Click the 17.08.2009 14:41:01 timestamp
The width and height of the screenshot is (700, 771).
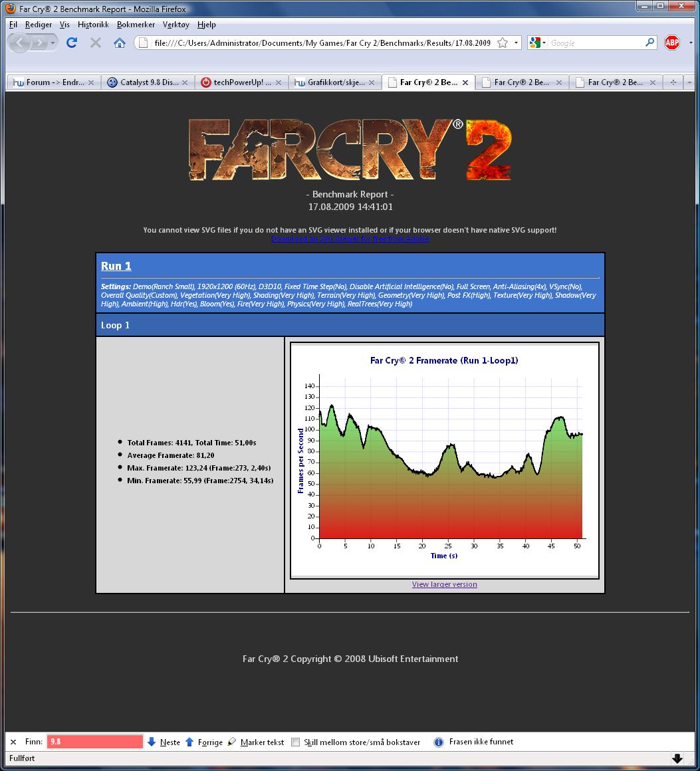coord(350,207)
